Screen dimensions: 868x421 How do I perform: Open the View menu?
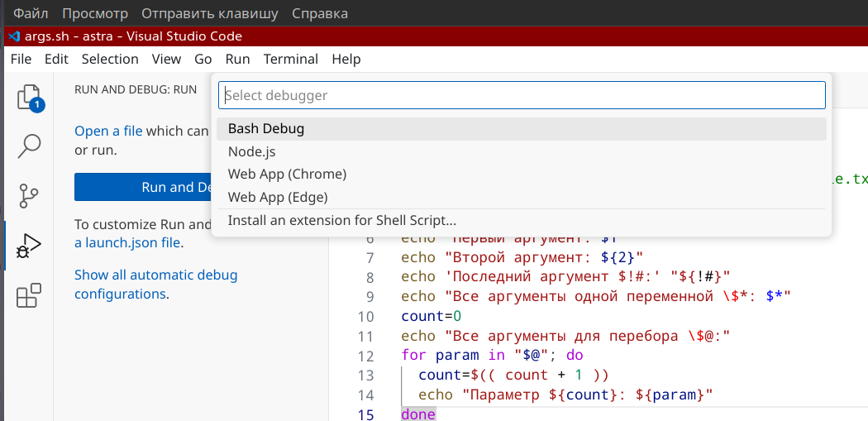167,59
